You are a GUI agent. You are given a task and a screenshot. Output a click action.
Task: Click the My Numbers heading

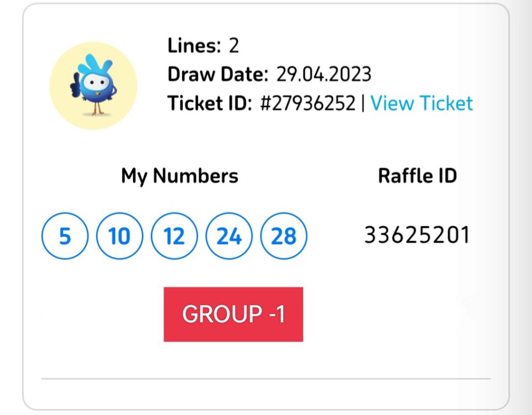(180, 176)
